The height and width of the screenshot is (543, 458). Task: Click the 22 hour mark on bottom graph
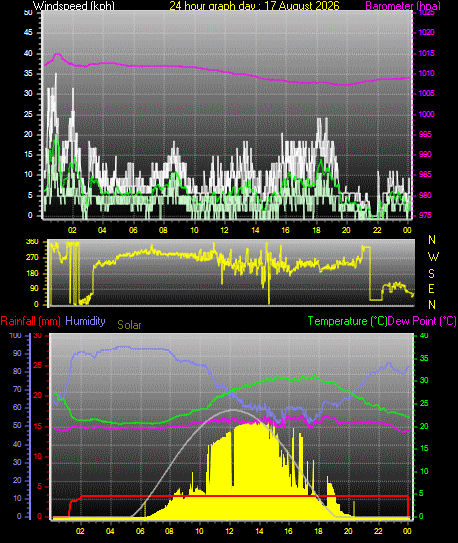(x=378, y=531)
